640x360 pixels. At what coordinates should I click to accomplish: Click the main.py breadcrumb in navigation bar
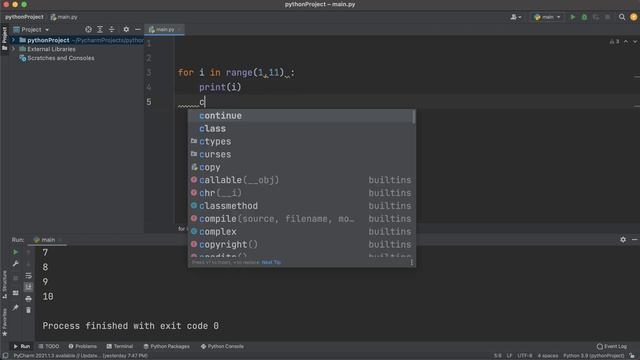point(64,17)
